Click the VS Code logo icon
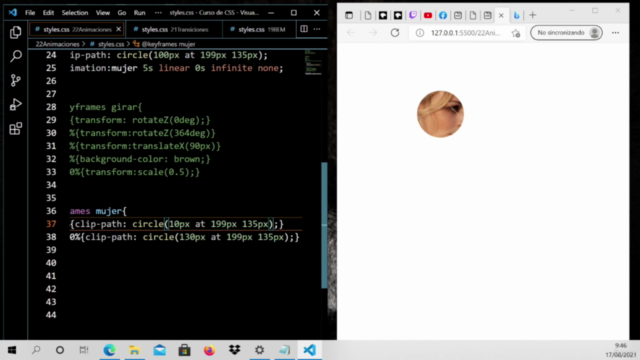Viewport: 640px width, 360px height. click(13, 13)
